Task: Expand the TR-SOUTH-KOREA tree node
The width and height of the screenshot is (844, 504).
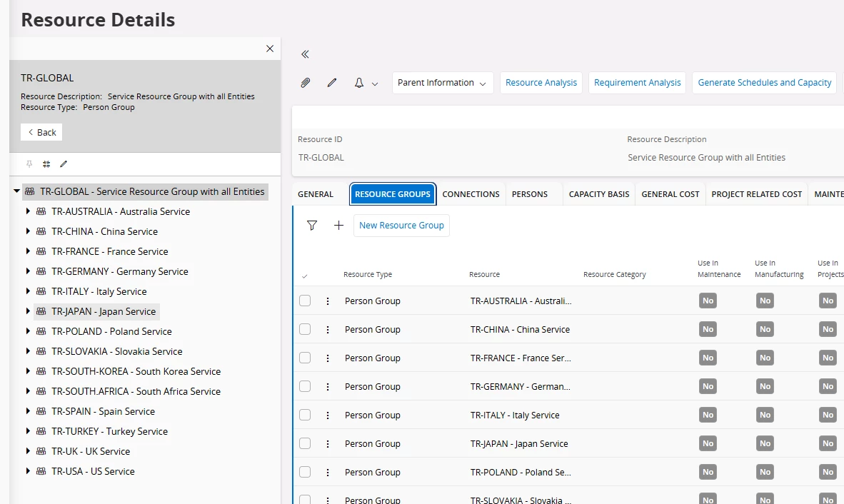Action: [28, 371]
